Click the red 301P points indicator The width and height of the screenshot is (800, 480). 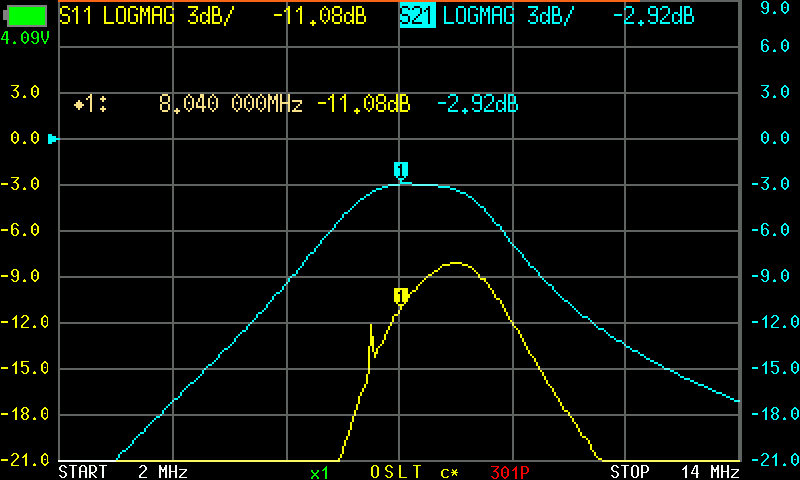510,472
